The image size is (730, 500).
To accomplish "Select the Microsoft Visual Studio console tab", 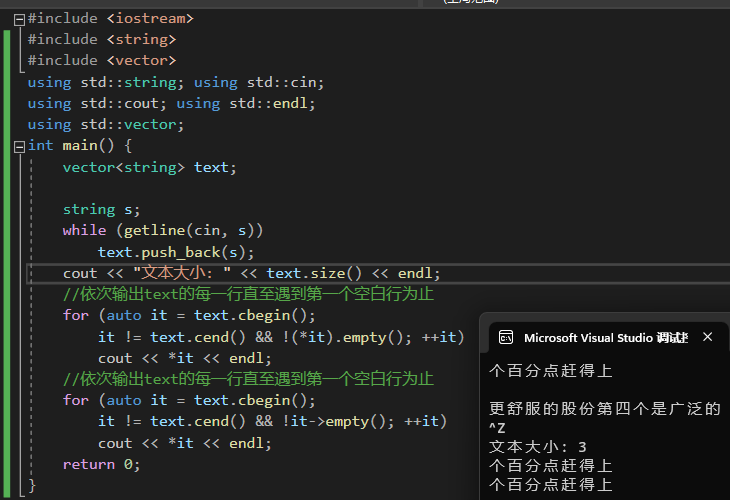I will click(600, 338).
